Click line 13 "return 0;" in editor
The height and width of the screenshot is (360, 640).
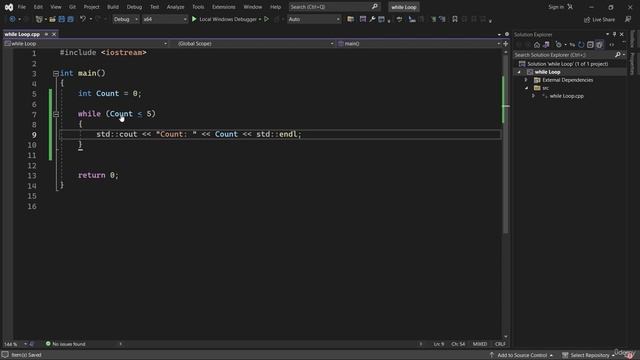(98, 175)
